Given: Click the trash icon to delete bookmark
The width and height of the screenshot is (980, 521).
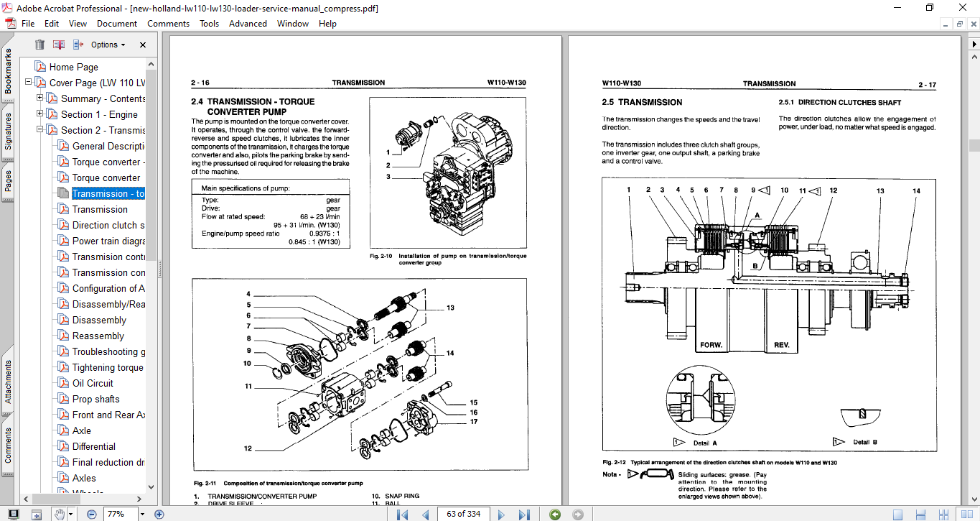Looking at the screenshot, I should [40, 45].
